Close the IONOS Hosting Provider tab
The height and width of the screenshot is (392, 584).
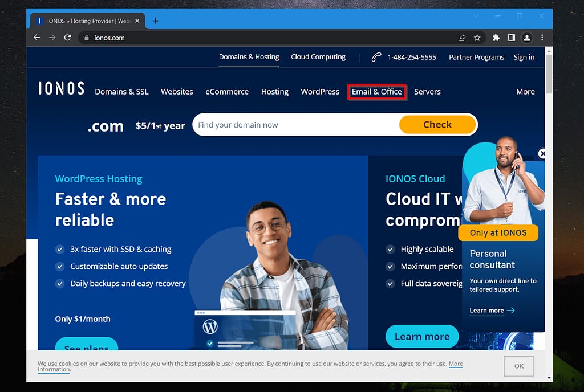click(137, 21)
